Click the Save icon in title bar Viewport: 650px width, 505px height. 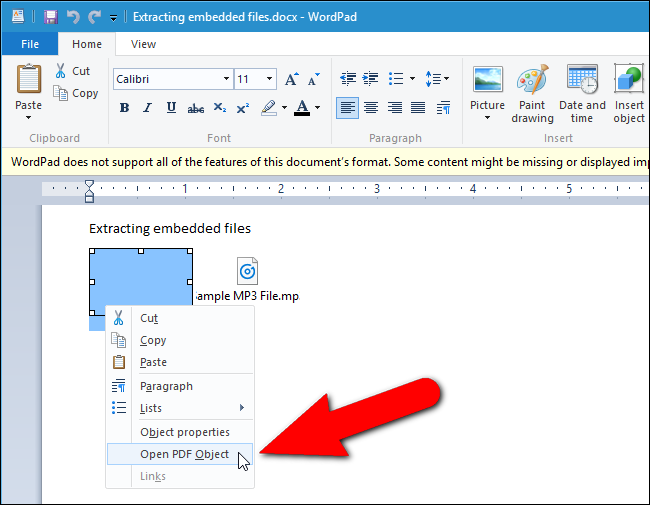pyautogui.click(x=51, y=17)
